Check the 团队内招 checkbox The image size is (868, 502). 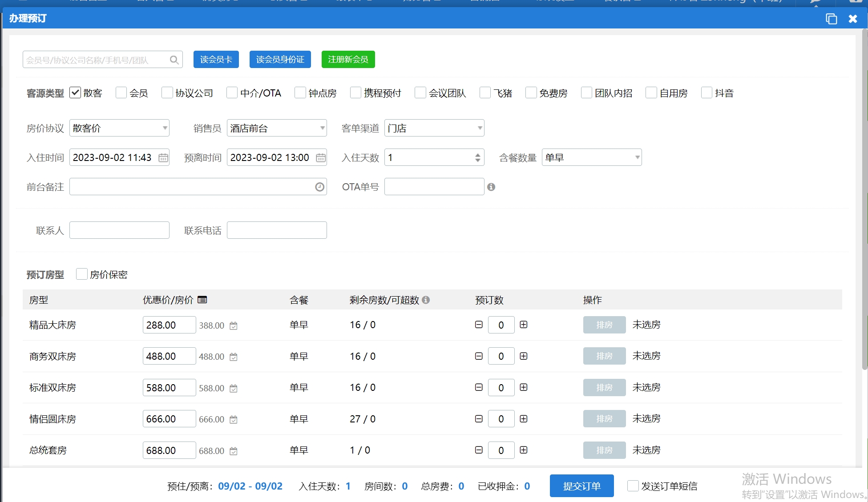click(x=586, y=92)
